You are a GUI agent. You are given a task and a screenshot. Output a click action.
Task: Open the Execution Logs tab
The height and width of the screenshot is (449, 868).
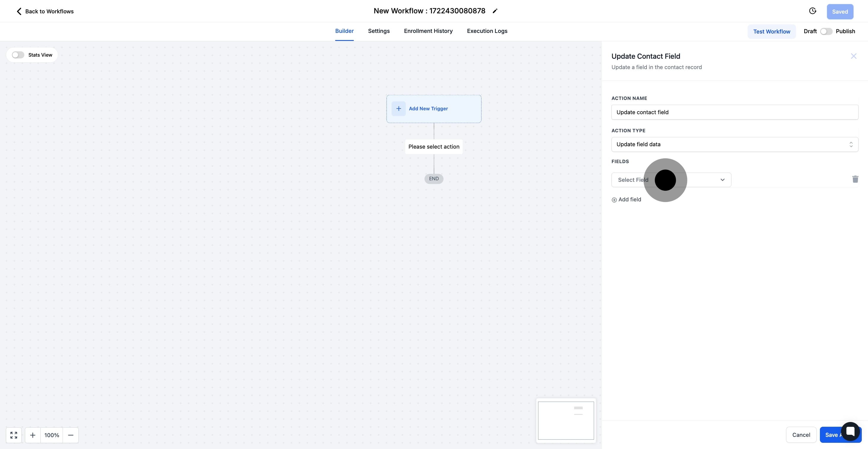487,31
